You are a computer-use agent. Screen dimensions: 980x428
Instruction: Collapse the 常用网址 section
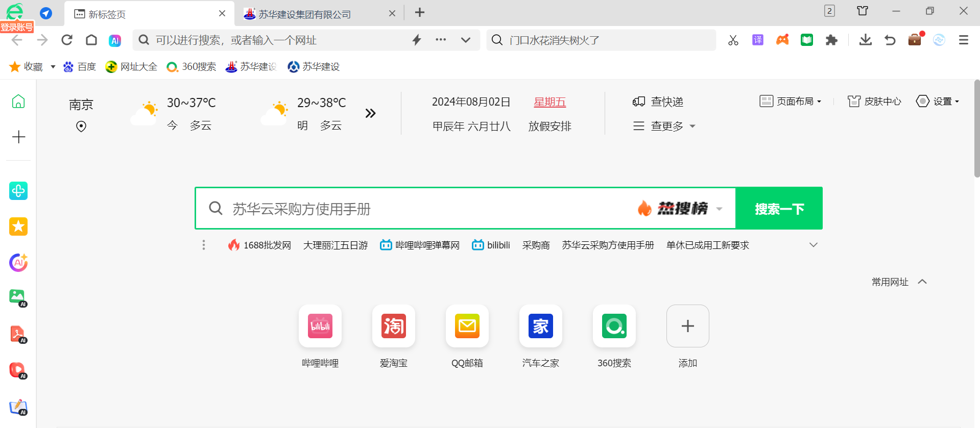click(x=922, y=282)
